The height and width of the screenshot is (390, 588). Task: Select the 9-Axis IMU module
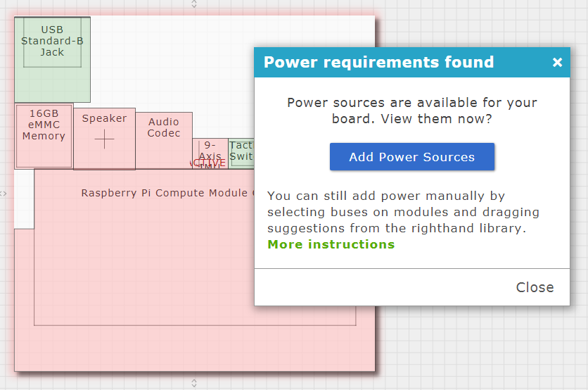tap(210, 149)
